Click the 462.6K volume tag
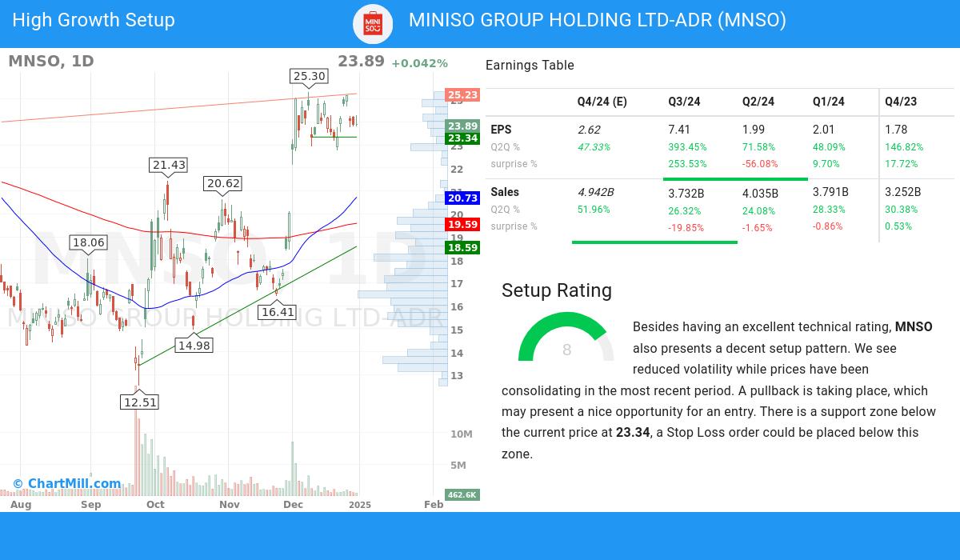Image resolution: width=960 pixels, height=560 pixels. [x=462, y=494]
